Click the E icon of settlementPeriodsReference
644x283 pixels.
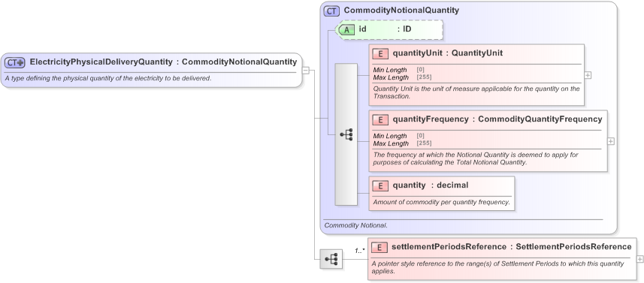379,247
